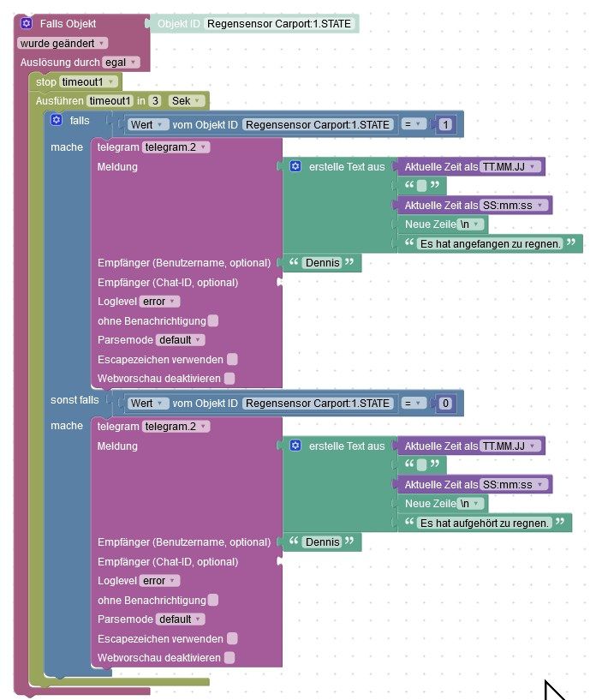Edit text Es hat aufgehört zu regnen.
Image resolution: width=590 pixels, height=700 pixels.
pyautogui.click(x=485, y=523)
